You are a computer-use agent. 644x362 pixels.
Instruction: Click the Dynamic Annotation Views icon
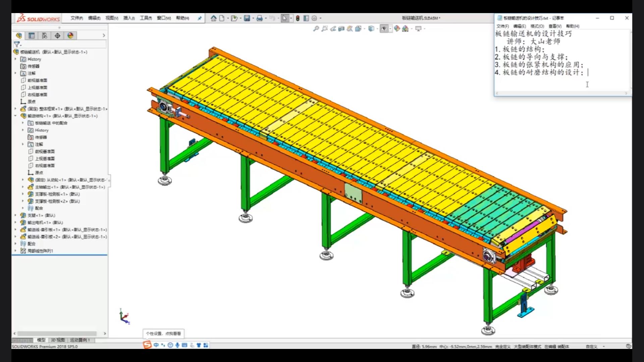350,29
